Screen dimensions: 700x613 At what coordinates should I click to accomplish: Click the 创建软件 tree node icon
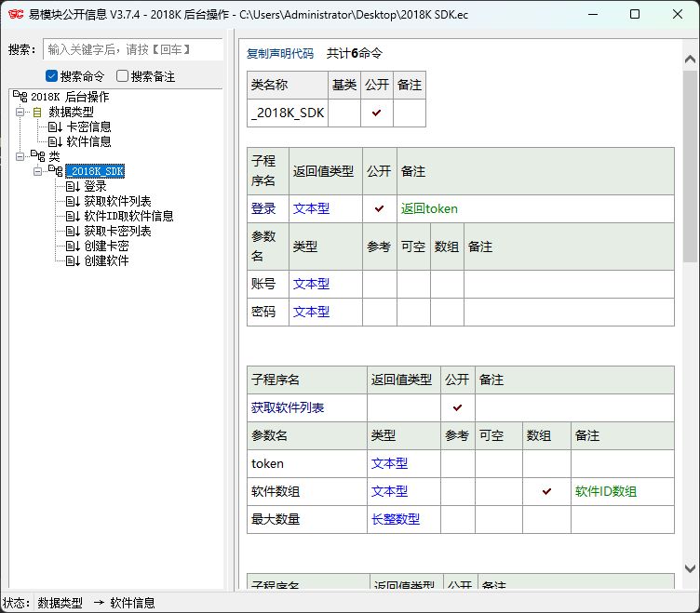(x=73, y=260)
